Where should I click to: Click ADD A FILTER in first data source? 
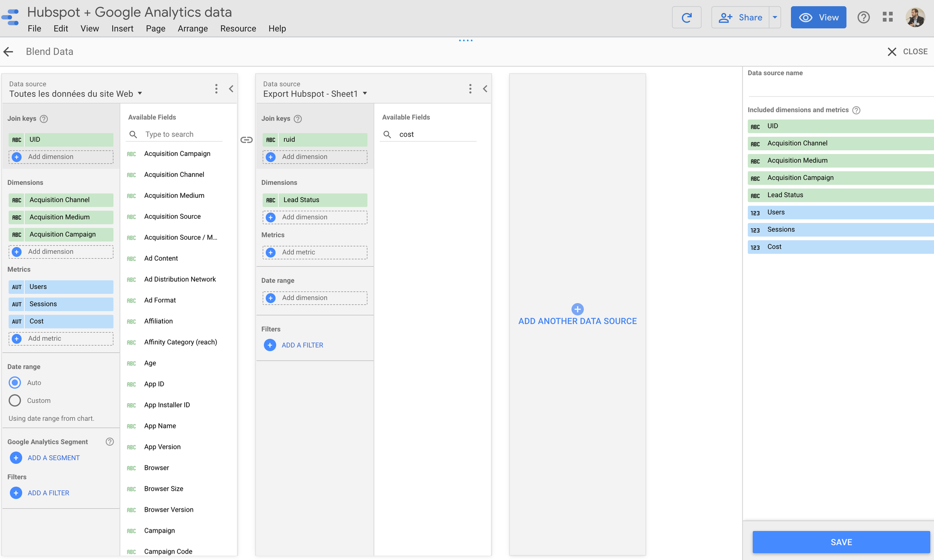(48, 493)
